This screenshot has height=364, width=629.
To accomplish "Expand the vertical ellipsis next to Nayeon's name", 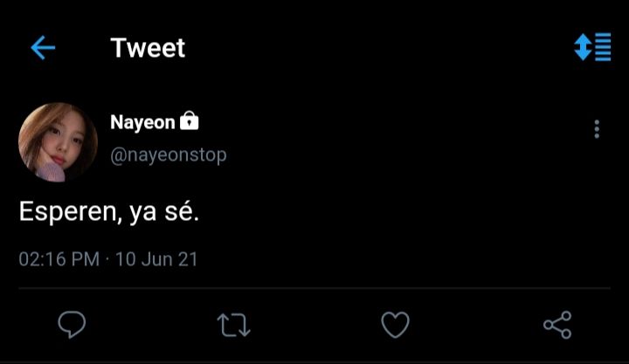I will [x=597, y=129].
